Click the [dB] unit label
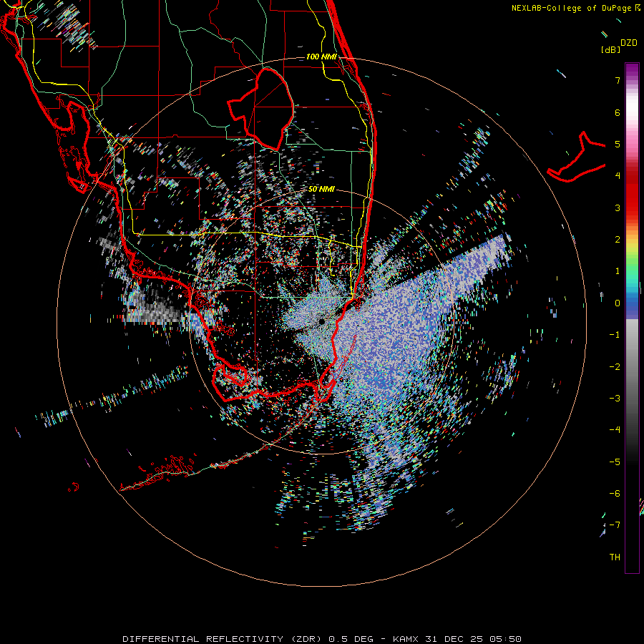 611,49
